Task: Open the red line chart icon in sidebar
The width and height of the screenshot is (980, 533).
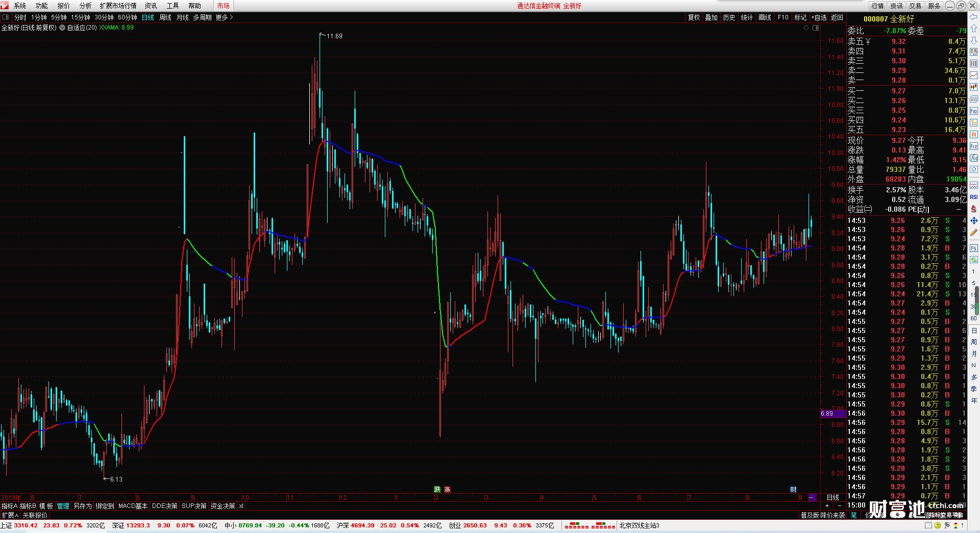Action: pyautogui.click(x=974, y=75)
